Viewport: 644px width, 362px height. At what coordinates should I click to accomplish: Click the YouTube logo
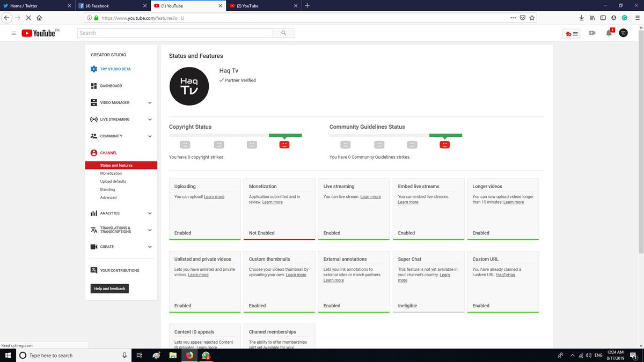click(39, 33)
